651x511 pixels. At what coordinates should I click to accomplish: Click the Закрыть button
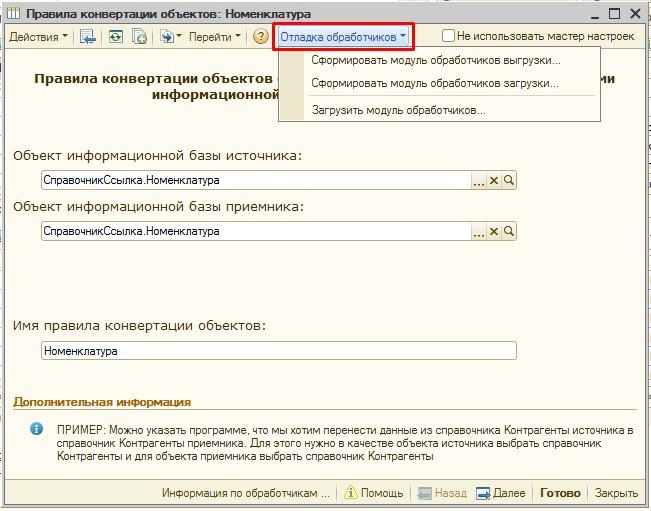coord(616,493)
